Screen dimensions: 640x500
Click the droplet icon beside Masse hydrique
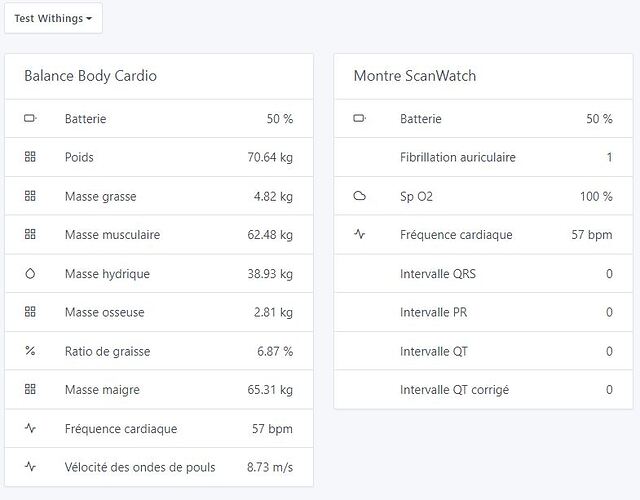pos(30,274)
